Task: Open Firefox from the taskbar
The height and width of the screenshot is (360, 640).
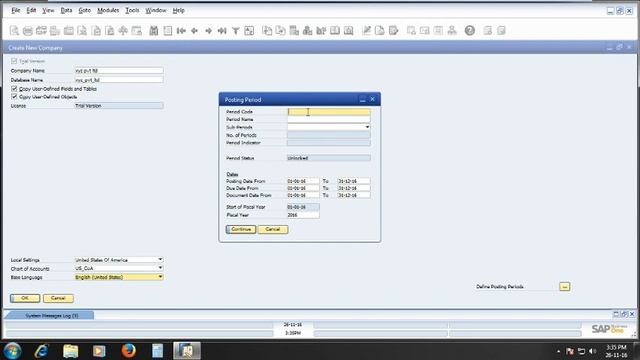Action: pyautogui.click(x=129, y=351)
